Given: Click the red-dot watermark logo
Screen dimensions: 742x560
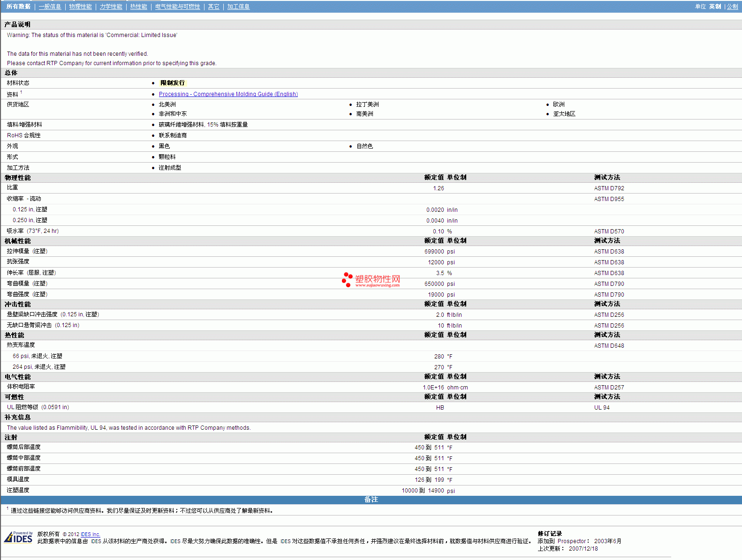Looking at the screenshot, I should pyautogui.click(x=347, y=279).
